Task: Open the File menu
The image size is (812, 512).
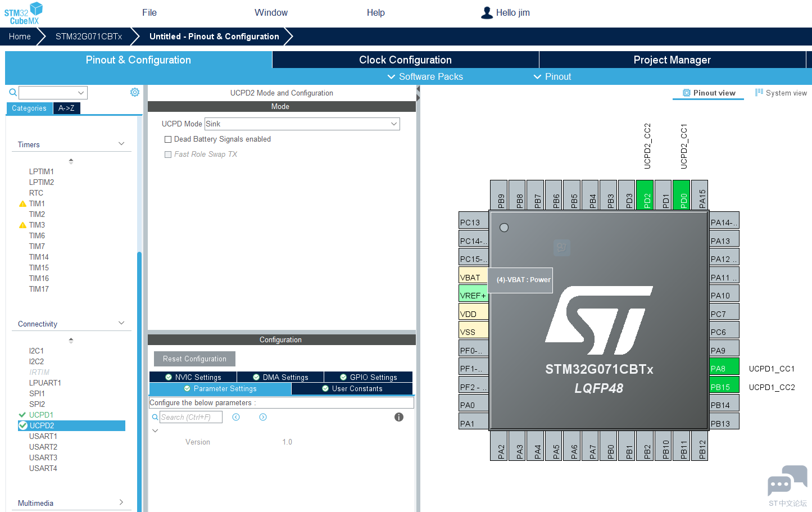Action: click(149, 13)
